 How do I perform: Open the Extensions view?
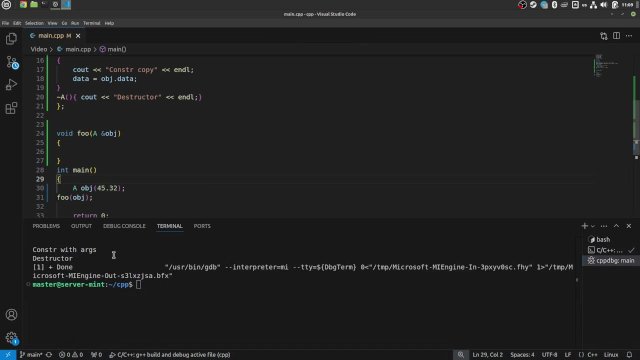11,108
